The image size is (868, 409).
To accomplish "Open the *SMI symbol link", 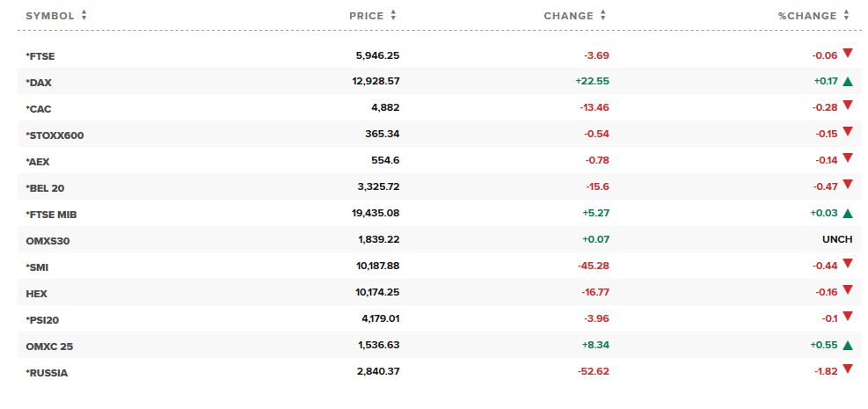I will pos(37,267).
